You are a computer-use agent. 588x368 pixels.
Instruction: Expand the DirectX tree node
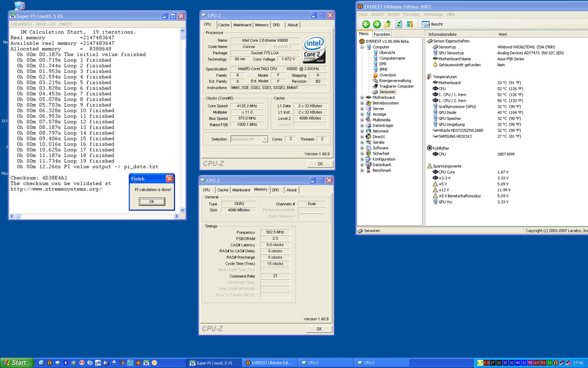point(362,137)
